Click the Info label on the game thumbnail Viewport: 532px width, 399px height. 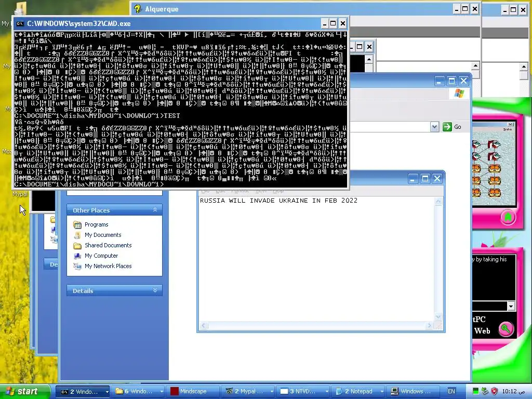point(508,129)
